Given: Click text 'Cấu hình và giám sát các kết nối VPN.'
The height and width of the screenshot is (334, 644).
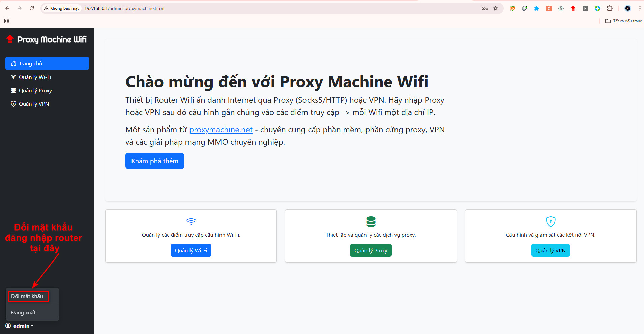Looking at the screenshot, I should 551,235.
